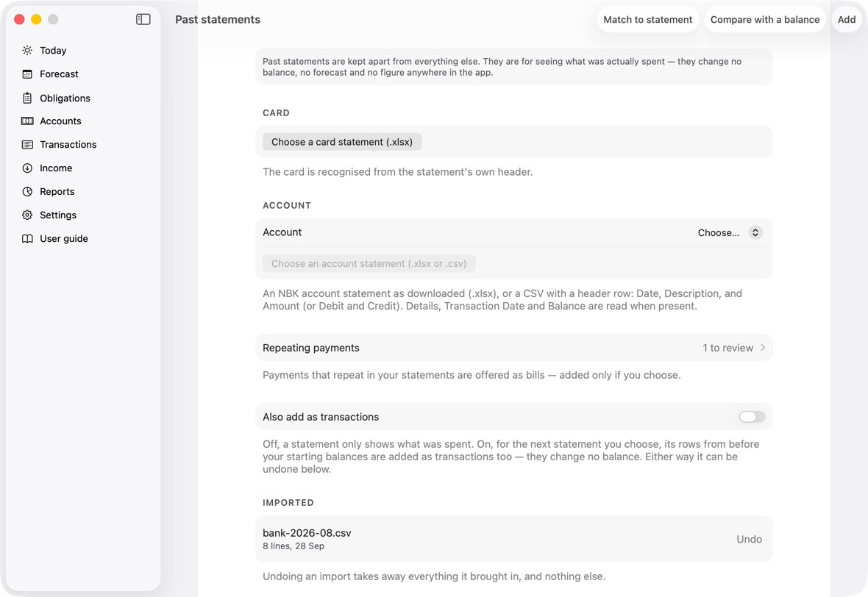
Task: Click the CARD section heading
Action: point(276,113)
